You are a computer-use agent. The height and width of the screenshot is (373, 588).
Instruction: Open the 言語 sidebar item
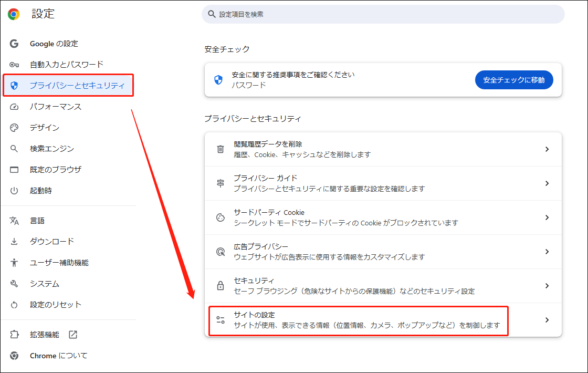pos(37,221)
